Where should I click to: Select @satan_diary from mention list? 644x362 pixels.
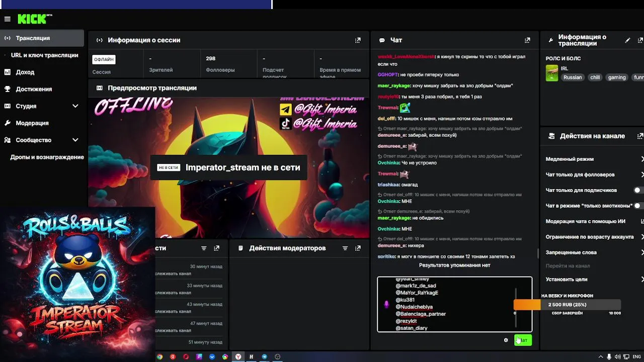(x=412, y=328)
